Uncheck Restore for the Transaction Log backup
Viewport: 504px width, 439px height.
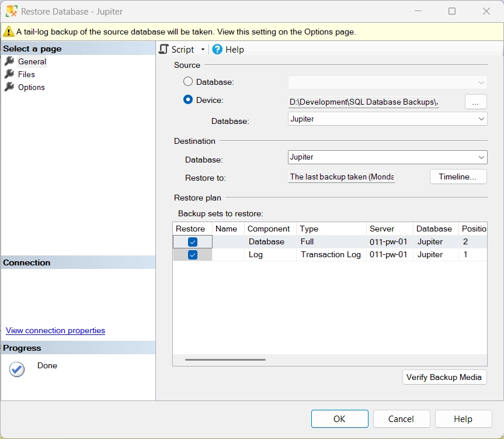[x=193, y=255]
